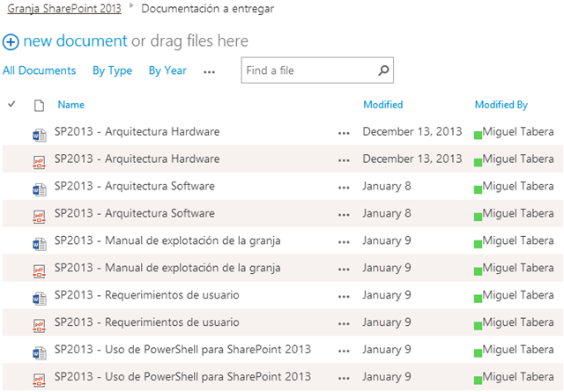Click presence indicator in Word Uso de PowerShell row
This screenshot has width=564, height=392.
478,353
